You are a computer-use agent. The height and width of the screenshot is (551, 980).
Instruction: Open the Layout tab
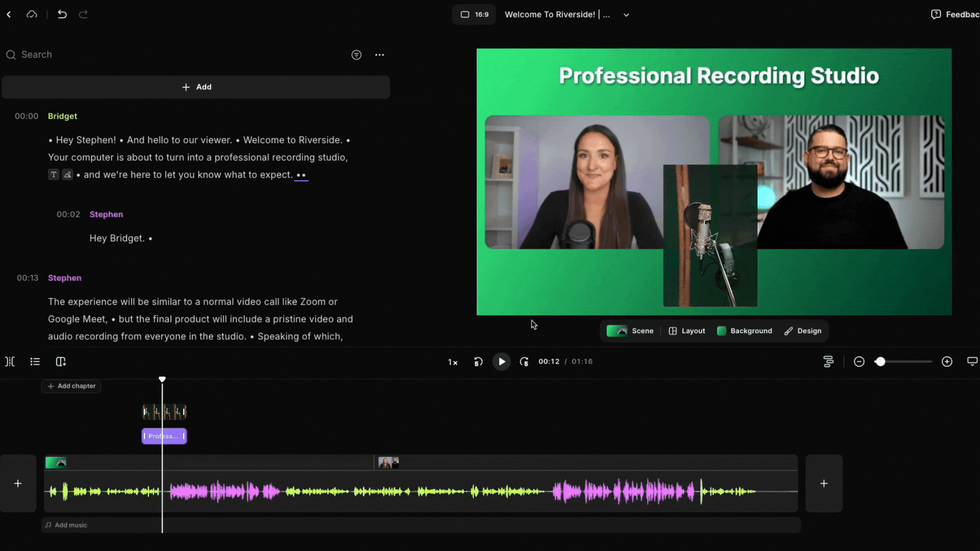tap(687, 331)
